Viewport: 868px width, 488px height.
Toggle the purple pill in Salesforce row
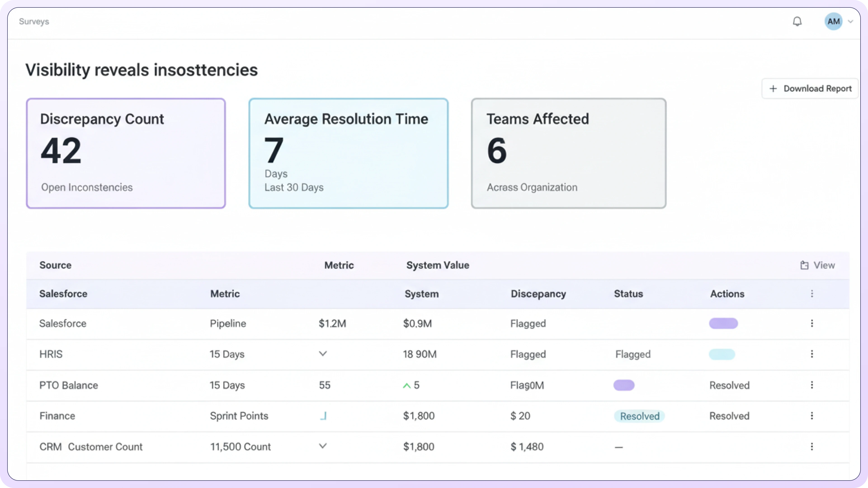723,323
